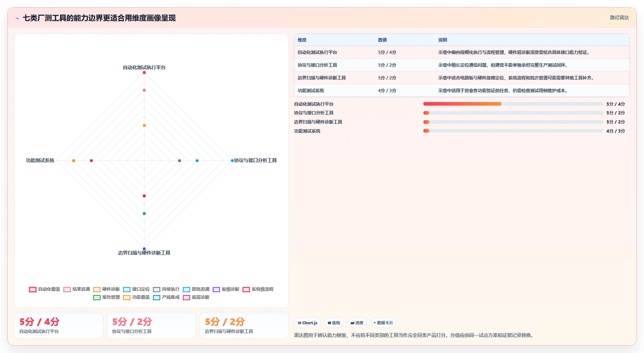Click the footnote starting 雷达图用于辨认能力侧重
The height and width of the screenshot is (353, 644).
pyautogui.click(x=415, y=336)
